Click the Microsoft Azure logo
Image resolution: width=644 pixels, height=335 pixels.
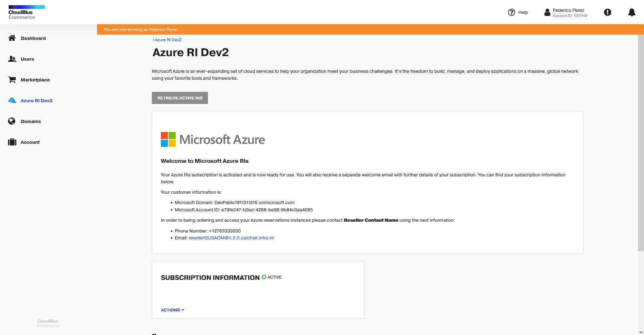[212, 139]
